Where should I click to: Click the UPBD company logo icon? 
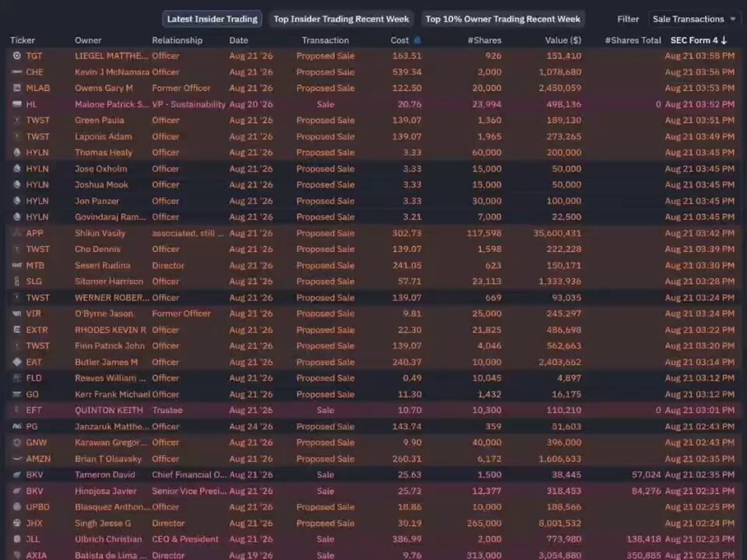point(16,507)
